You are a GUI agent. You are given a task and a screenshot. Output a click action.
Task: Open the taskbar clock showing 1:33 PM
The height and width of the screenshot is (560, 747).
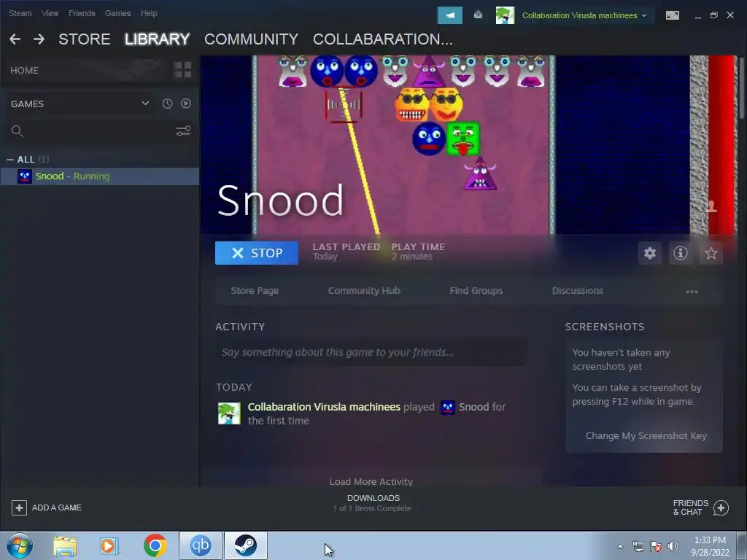(710, 546)
